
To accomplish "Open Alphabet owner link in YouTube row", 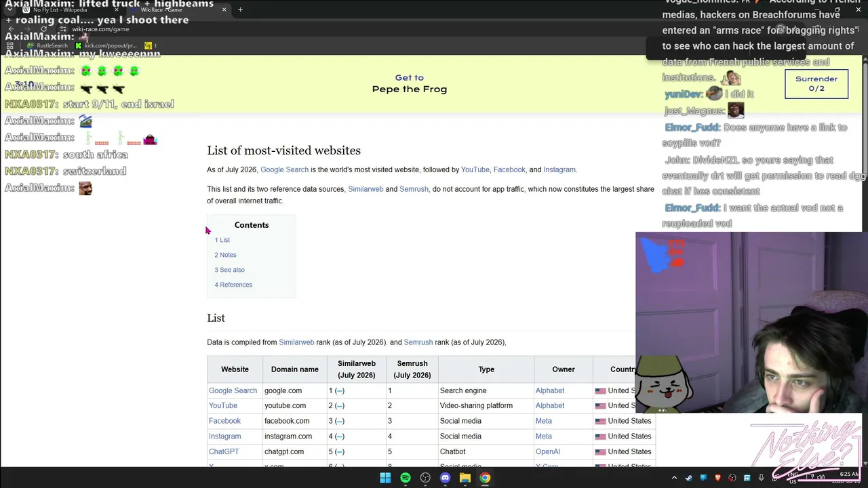I will click(550, 405).
